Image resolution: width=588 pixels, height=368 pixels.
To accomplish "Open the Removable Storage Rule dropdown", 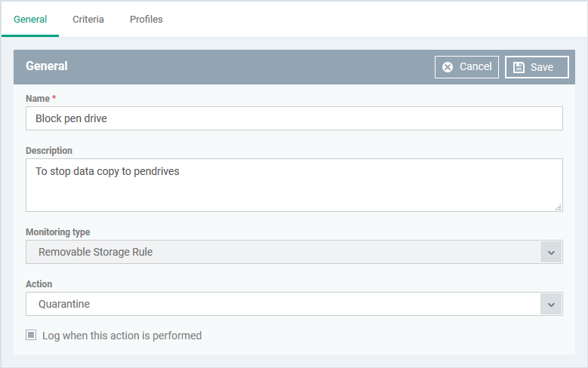I will coord(294,252).
